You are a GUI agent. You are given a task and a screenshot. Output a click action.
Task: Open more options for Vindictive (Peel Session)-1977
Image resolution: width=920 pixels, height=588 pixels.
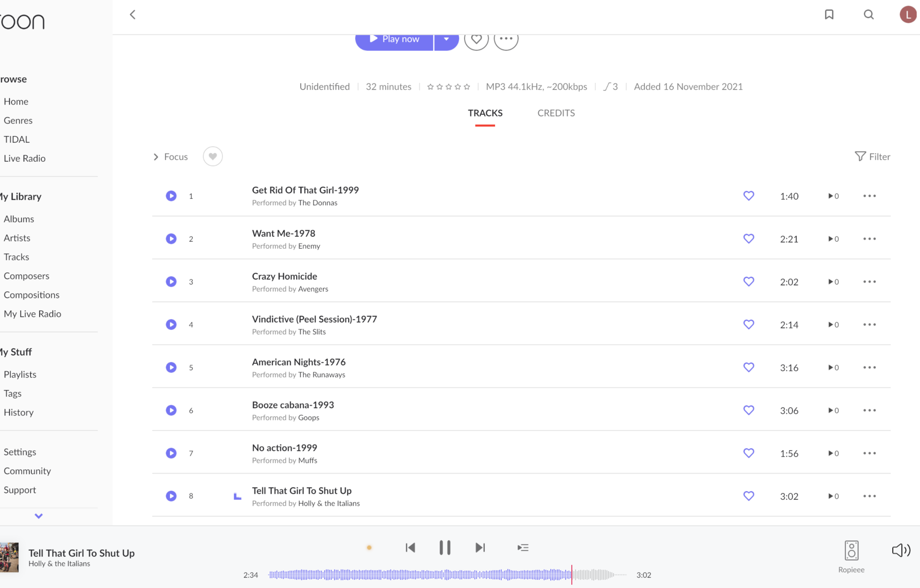[869, 324]
